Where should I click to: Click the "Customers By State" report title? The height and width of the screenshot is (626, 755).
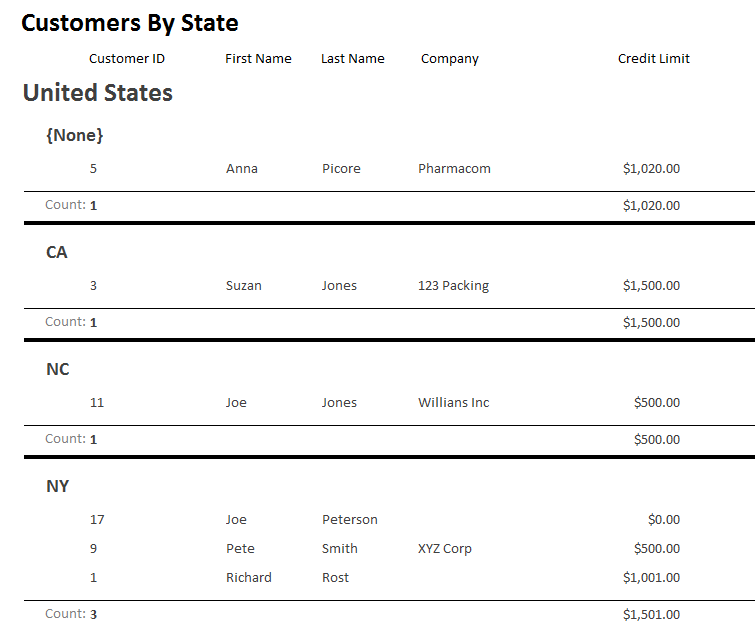point(130,23)
